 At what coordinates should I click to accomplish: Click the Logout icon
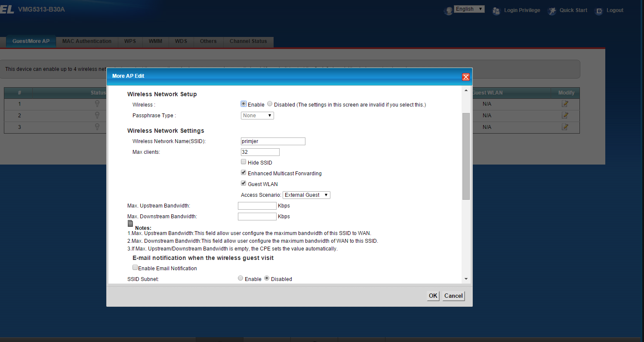pos(599,11)
